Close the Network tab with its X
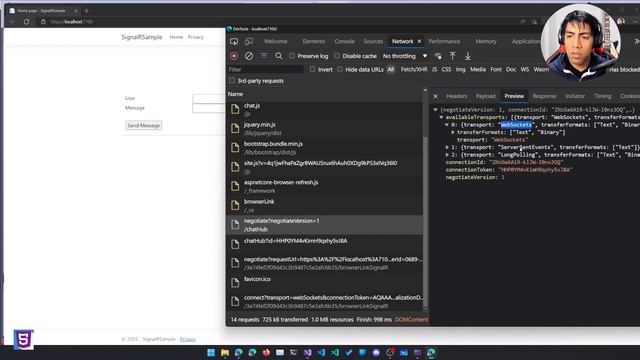The image size is (640, 360). point(419,41)
